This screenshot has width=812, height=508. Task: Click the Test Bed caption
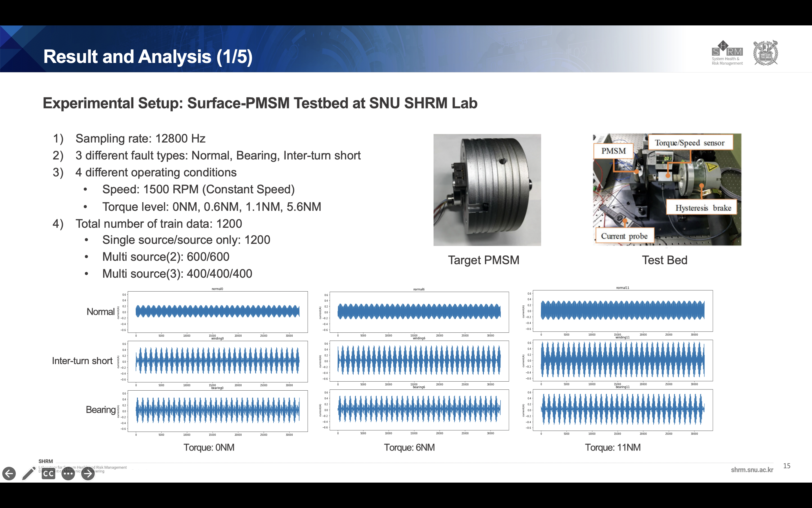(x=665, y=260)
